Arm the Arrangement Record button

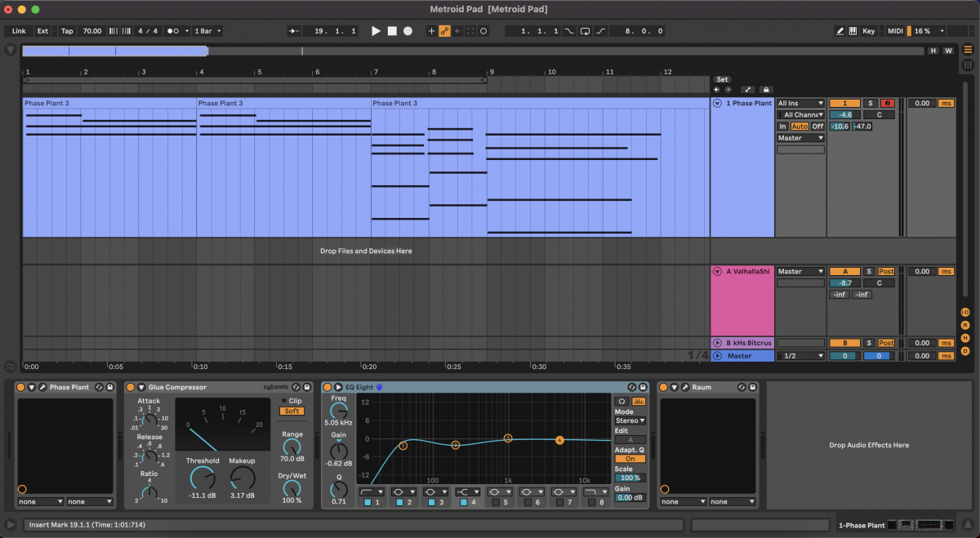[408, 31]
